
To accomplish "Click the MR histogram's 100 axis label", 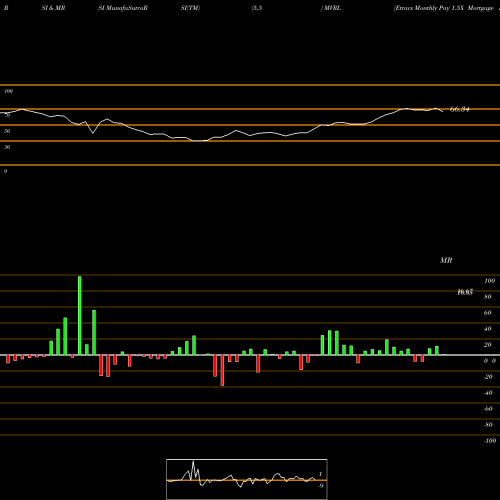I will click(490, 281).
